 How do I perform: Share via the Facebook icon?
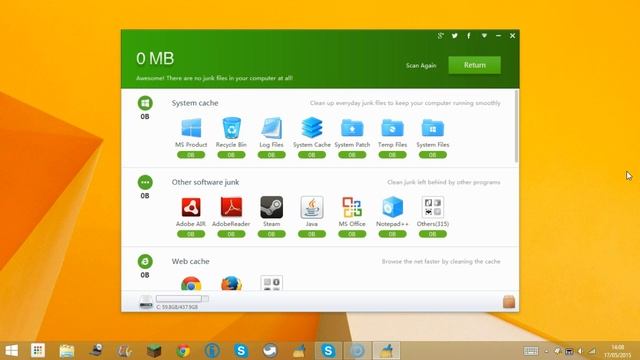pos(469,36)
